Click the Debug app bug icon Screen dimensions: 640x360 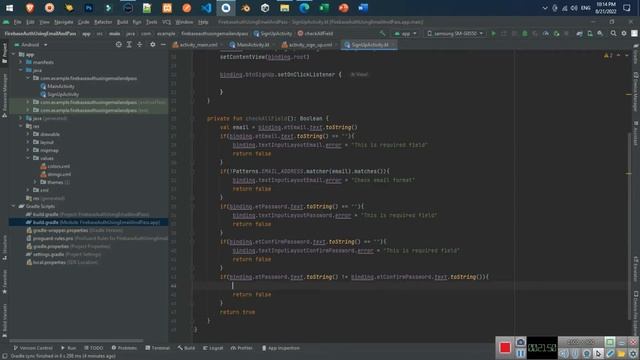[525, 33]
